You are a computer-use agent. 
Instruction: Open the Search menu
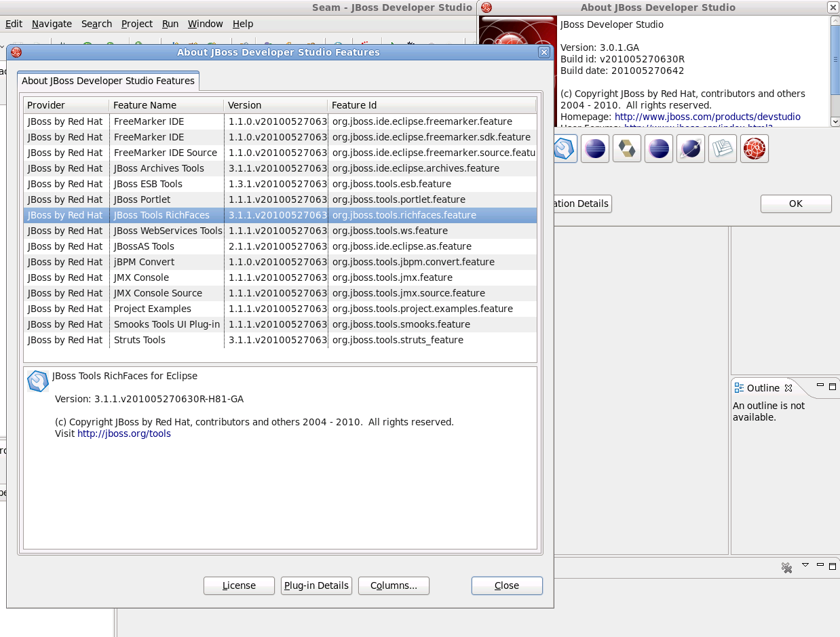pyautogui.click(x=96, y=24)
